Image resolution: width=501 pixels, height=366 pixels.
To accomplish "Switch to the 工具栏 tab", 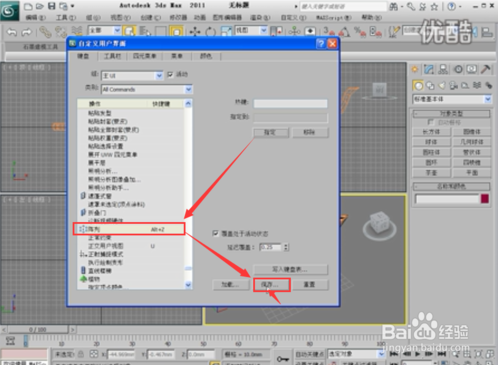I will [112, 56].
